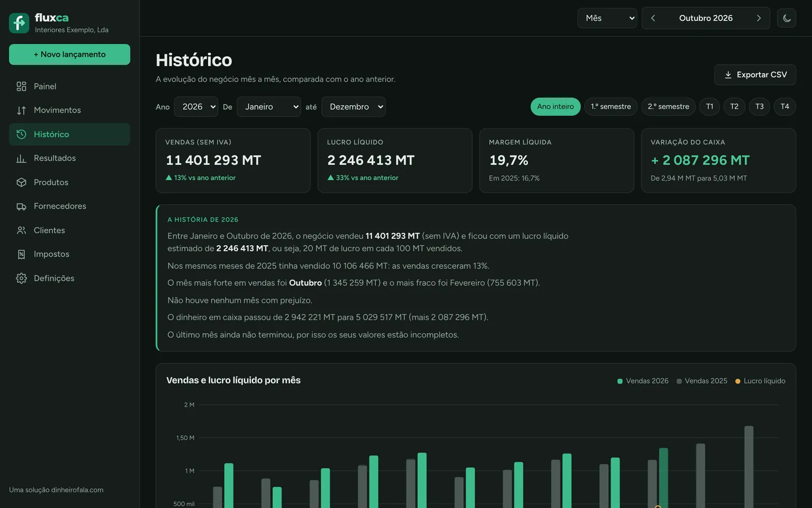Screen dimensions: 812x508
Task: Click the Lucro líquido value 2 246 413 MT
Action: [371, 161]
